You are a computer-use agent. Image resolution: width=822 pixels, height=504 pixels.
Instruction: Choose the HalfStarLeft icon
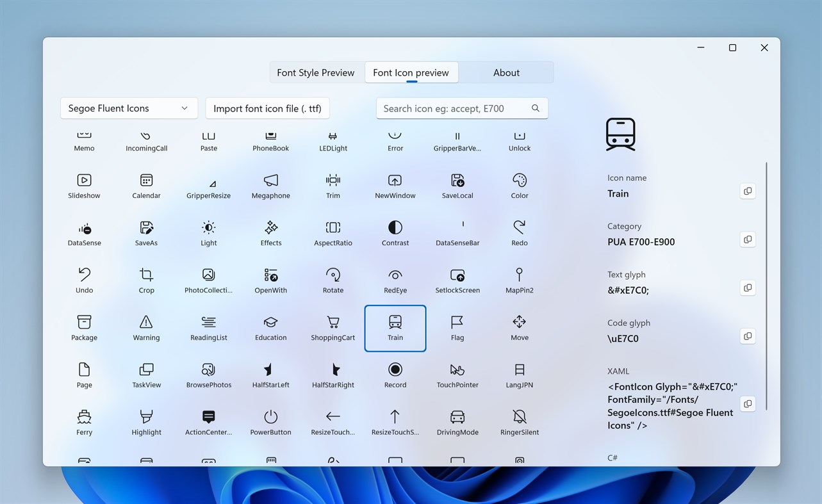tap(270, 376)
